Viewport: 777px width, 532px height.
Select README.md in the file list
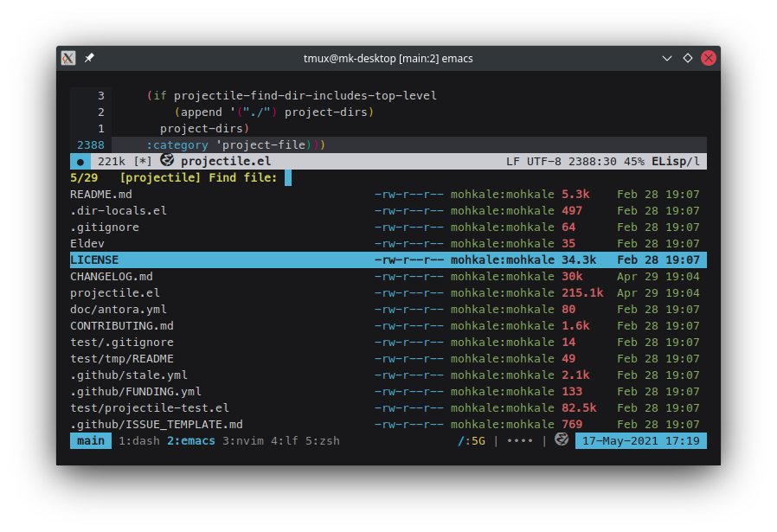click(388, 194)
